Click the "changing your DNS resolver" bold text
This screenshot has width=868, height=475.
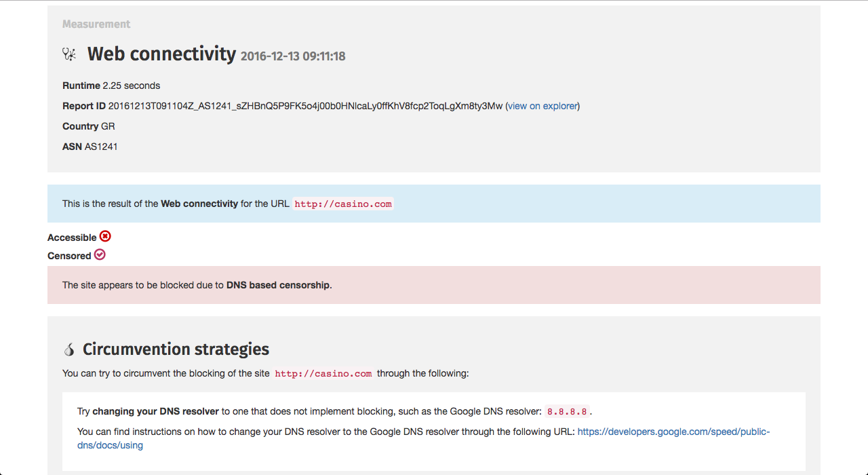[155, 411]
